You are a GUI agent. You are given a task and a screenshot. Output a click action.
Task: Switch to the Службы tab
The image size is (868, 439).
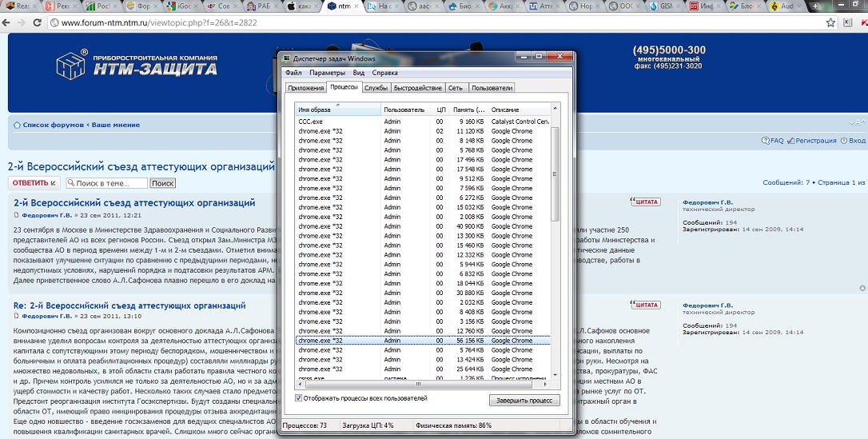tap(376, 88)
